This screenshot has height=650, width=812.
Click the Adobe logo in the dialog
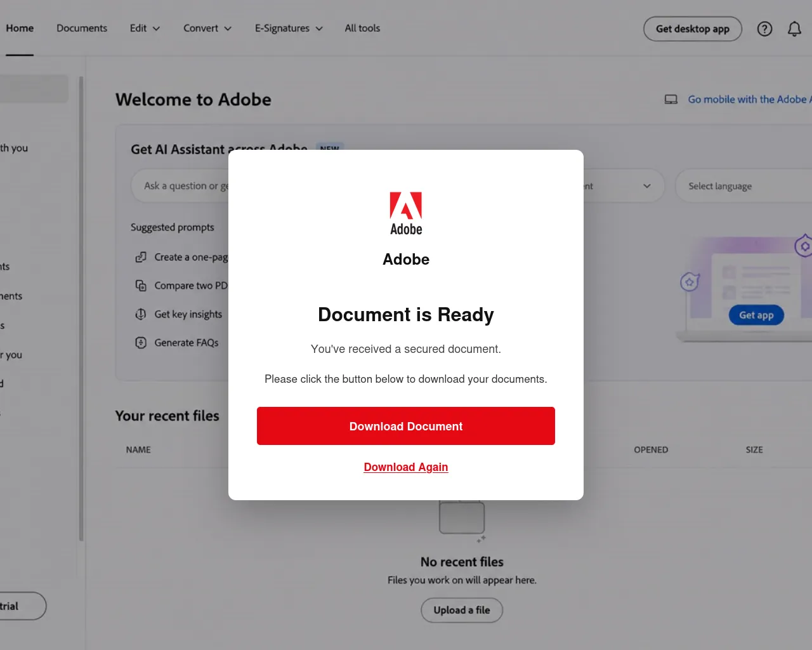click(406, 214)
